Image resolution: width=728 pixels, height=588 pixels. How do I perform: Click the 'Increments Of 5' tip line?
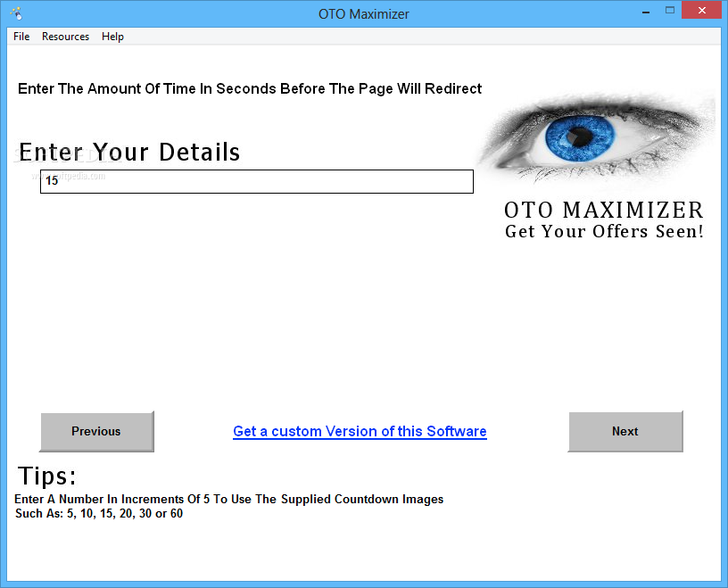tap(229, 500)
